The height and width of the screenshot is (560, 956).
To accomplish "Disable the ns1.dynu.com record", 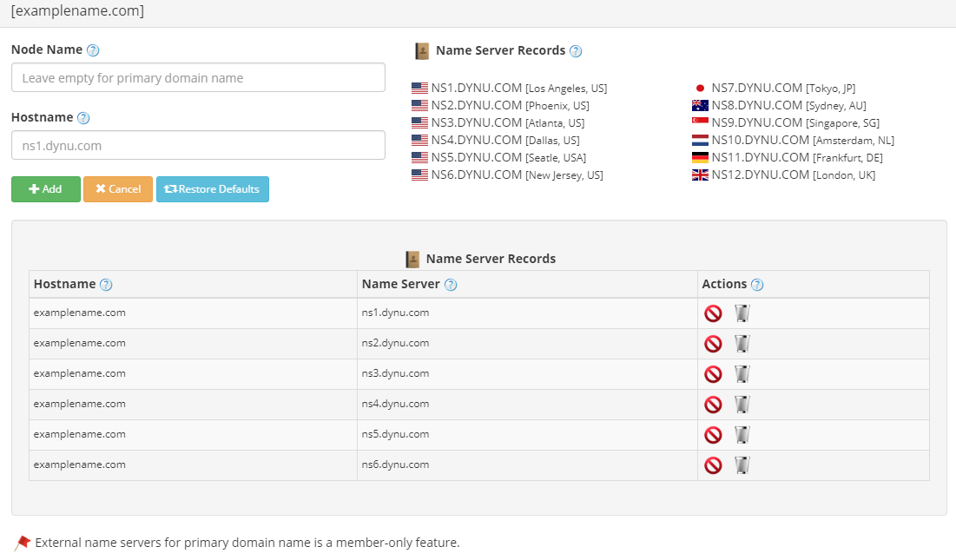I will pos(713,313).
